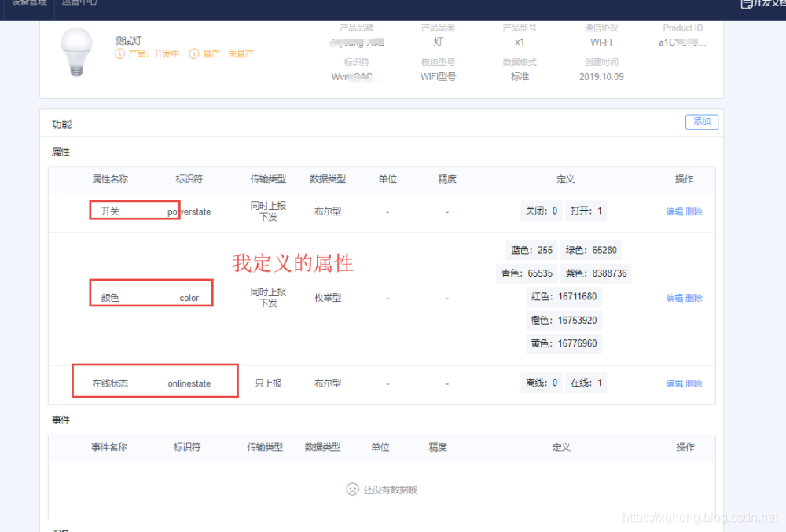The height and width of the screenshot is (532, 786).
Task: Click the clock icon beside 产品：开发中
Action: click(119, 53)
